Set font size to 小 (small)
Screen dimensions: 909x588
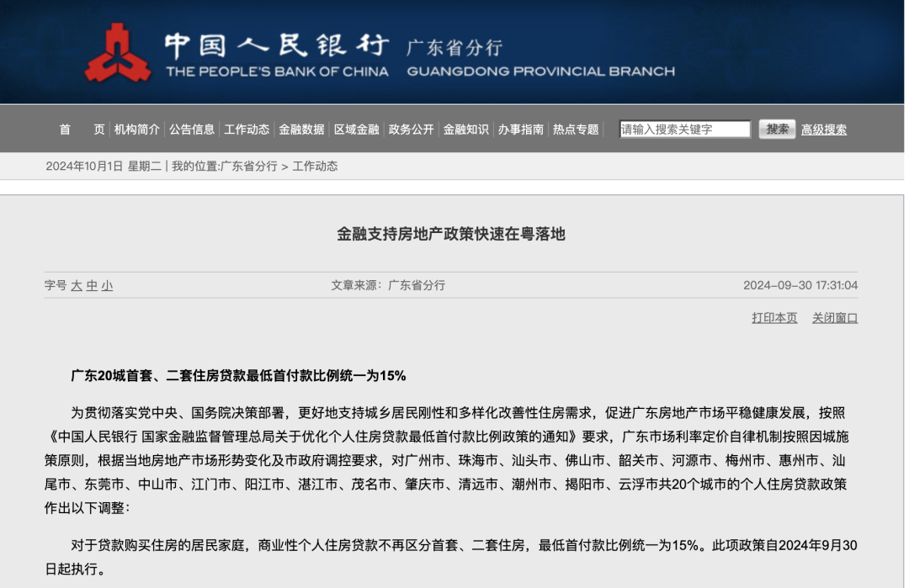coord(107,286)
